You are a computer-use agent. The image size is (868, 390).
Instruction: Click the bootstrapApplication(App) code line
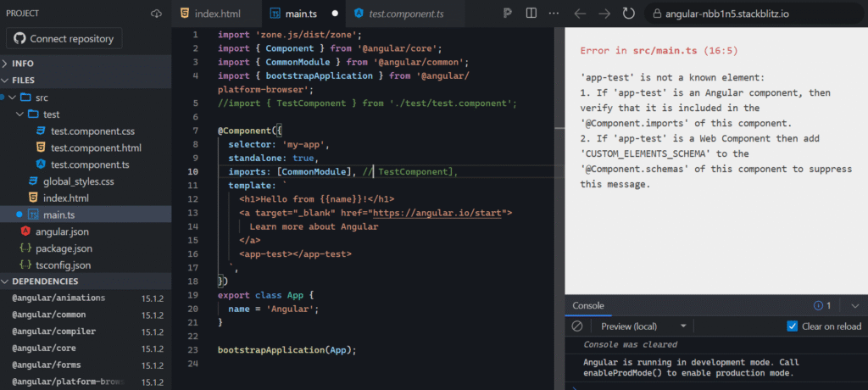coord(287,350)
